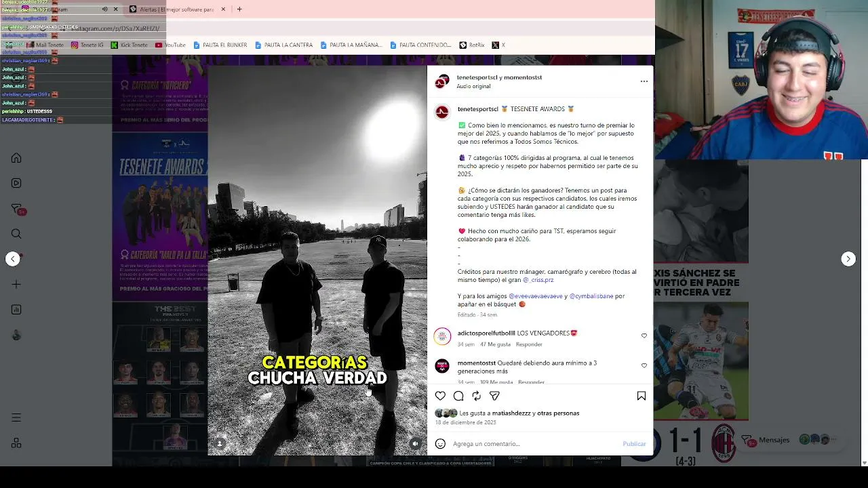This screenshot has width=868, height=488.
Task: Reply to adictosporelfutbollll comment
Action: pos(529,344)
